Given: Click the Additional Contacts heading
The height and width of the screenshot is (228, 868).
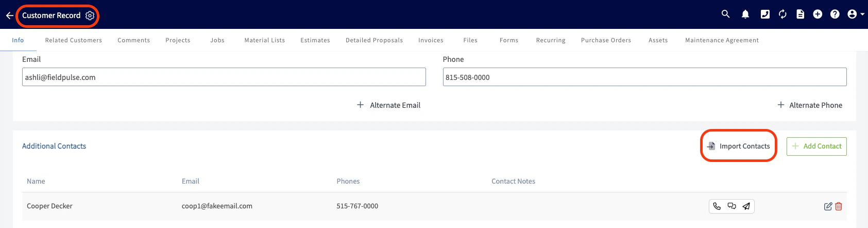Looking at the screenshot, I should 54,146.
